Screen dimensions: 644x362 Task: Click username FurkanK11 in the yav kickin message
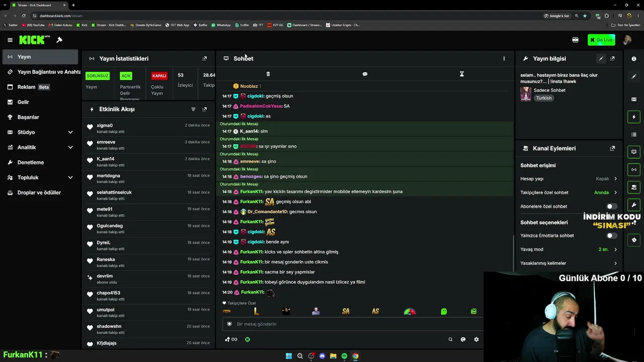pos(252,192)
